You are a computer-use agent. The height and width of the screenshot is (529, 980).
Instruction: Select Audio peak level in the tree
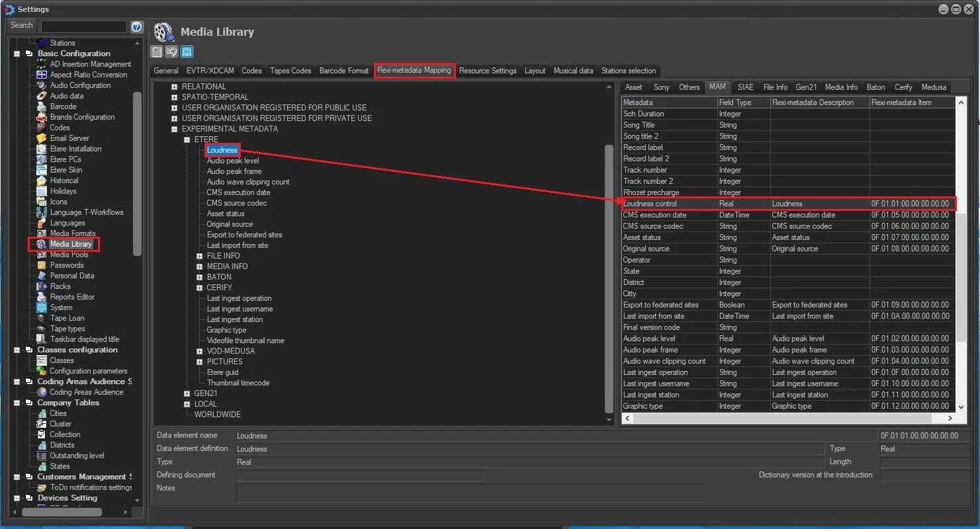coord(233,161)
